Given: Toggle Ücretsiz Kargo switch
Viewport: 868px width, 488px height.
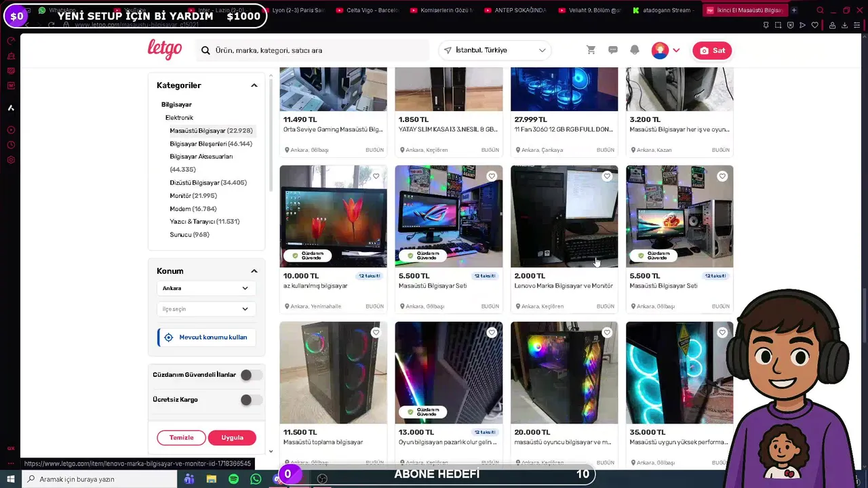Looking at the screenshot, I should pyautogui.click(x=251, y=400).
